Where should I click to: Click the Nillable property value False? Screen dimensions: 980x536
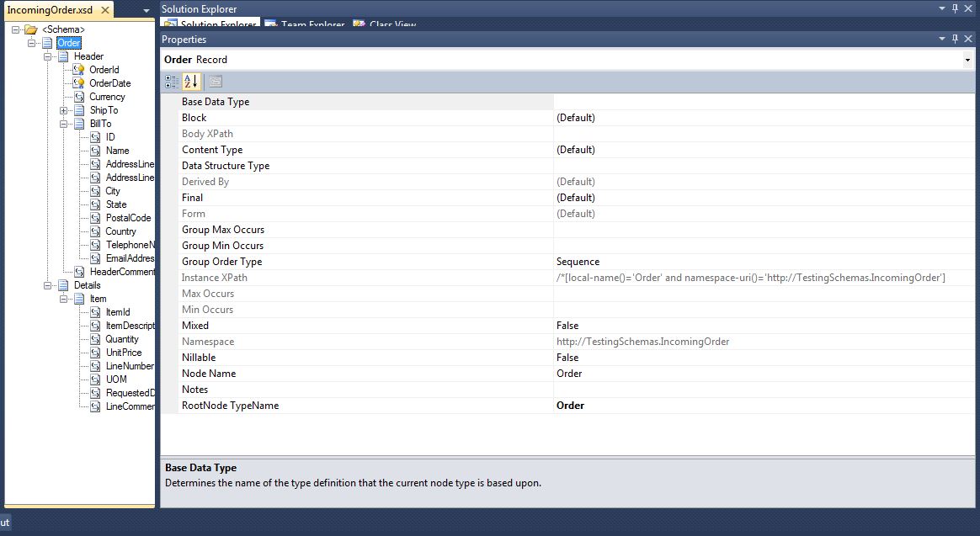coord(567,358)
